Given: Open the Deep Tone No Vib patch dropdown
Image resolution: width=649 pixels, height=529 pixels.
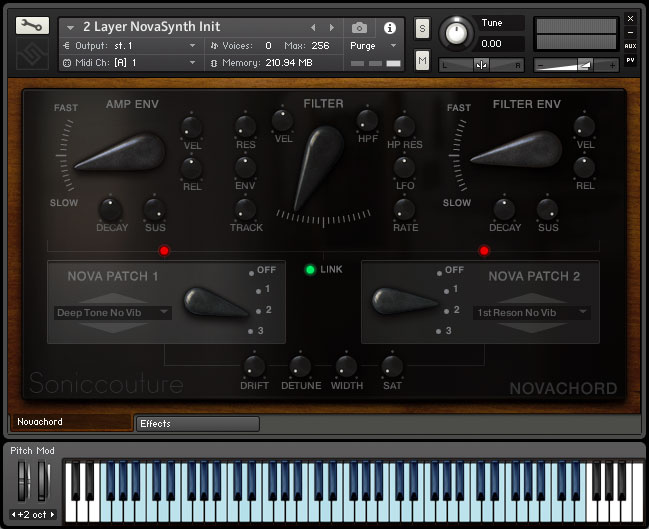Looking at the screenshot, I should (x=113, y=313).
